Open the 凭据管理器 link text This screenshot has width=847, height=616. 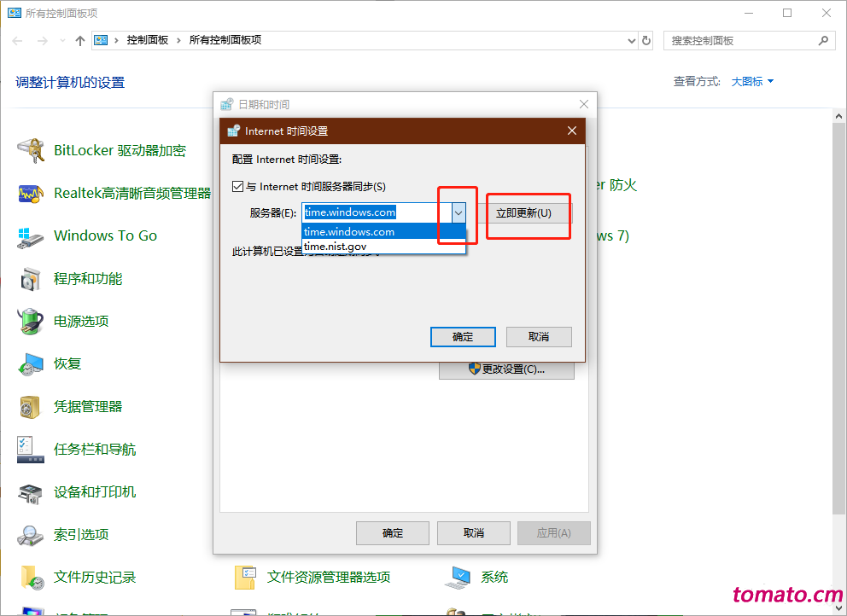88,406
